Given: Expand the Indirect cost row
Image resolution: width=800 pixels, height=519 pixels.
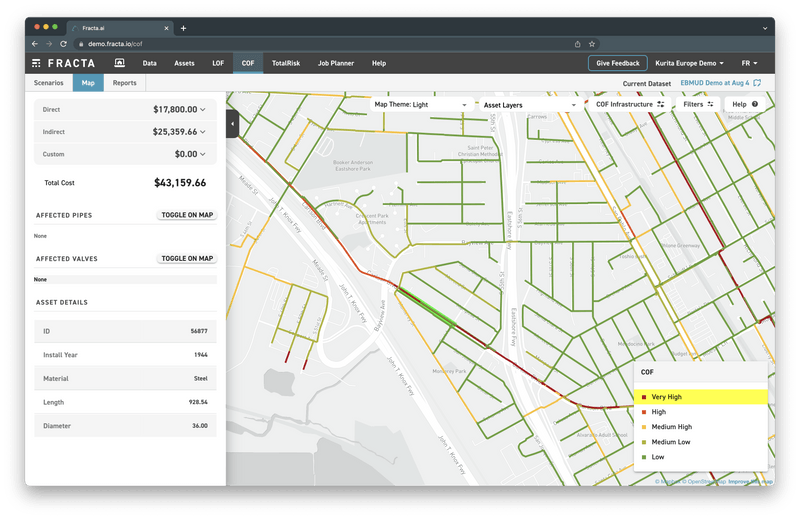Looking at the screenshot, I should click(x=203, y=132).
